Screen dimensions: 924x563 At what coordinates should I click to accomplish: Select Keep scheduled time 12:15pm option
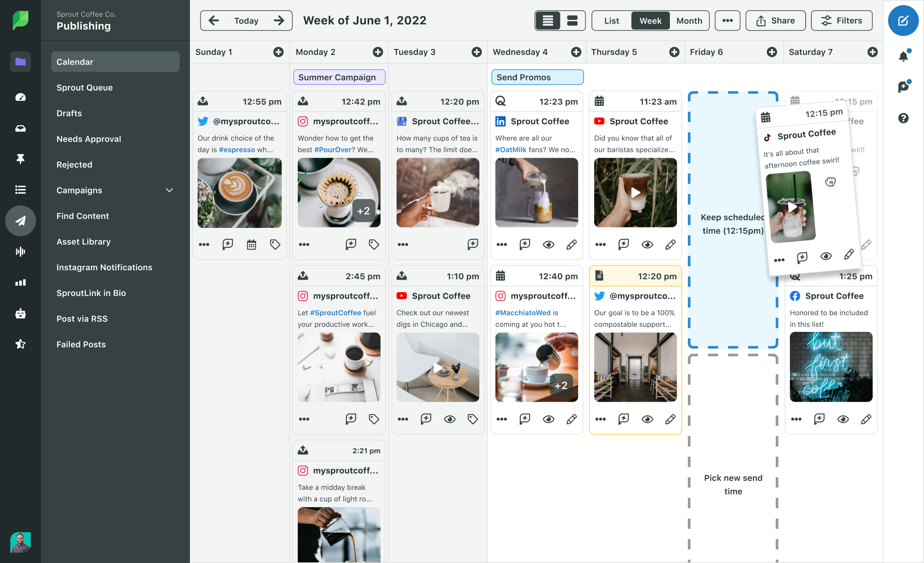(733, 222)
